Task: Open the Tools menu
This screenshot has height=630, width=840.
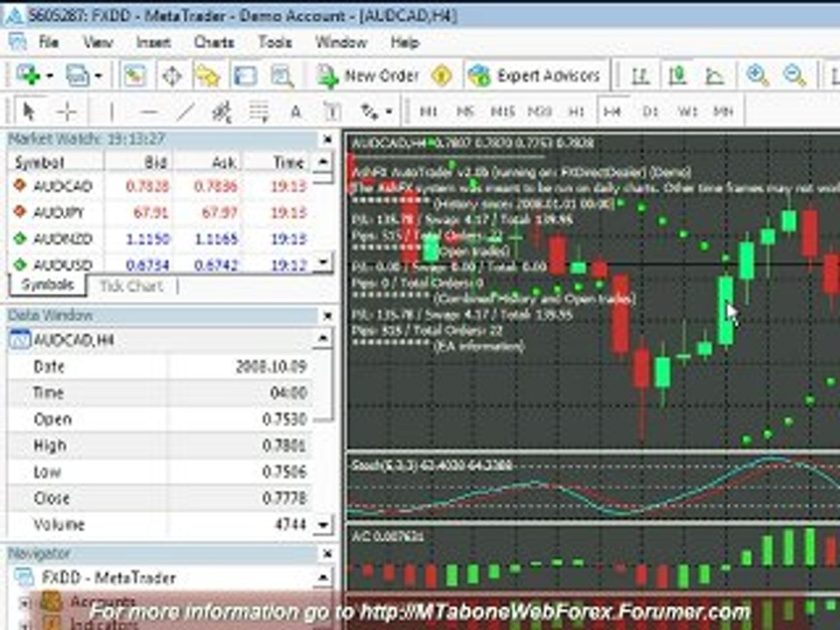Action: 275,42
